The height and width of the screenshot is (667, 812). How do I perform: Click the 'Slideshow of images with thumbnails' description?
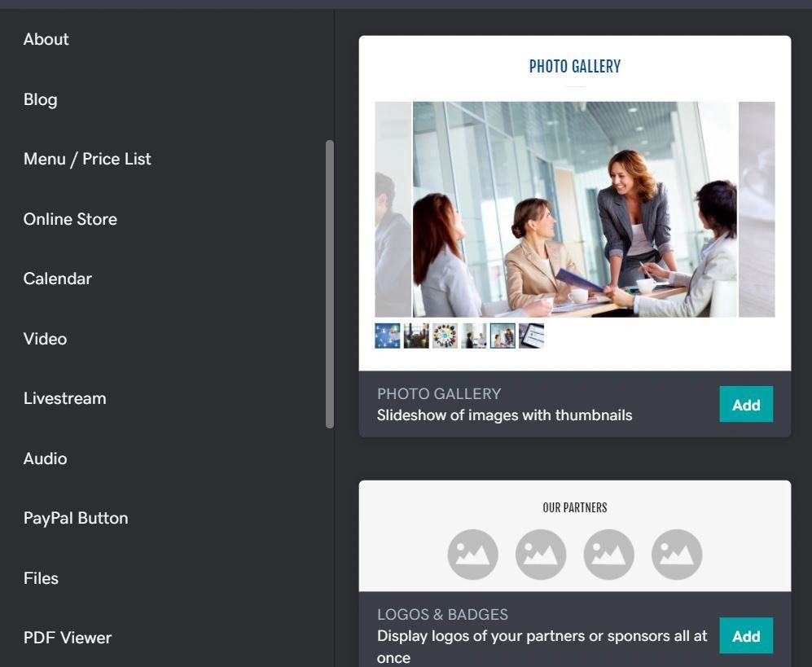504,415
